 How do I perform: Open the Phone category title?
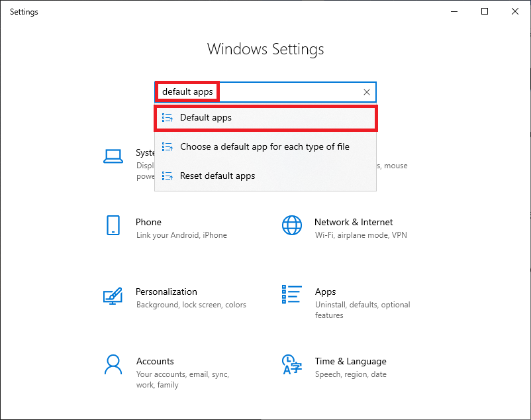click(x=148, y=222)
